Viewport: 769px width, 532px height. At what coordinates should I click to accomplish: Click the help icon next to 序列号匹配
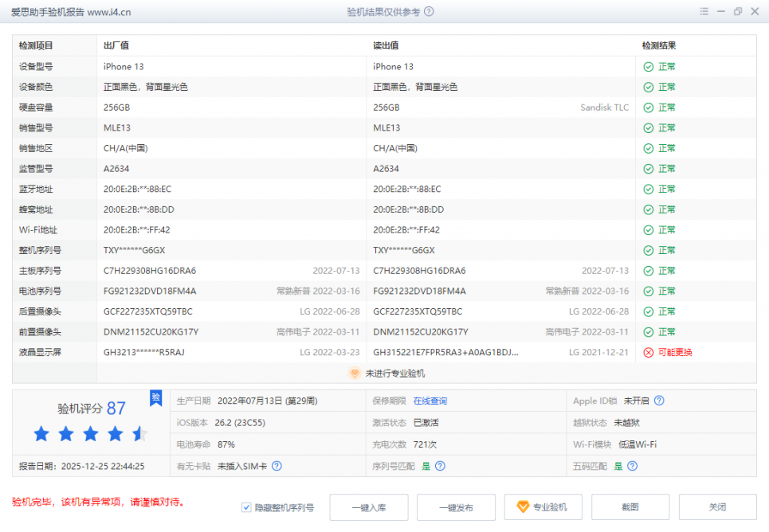tap(440, 466)
